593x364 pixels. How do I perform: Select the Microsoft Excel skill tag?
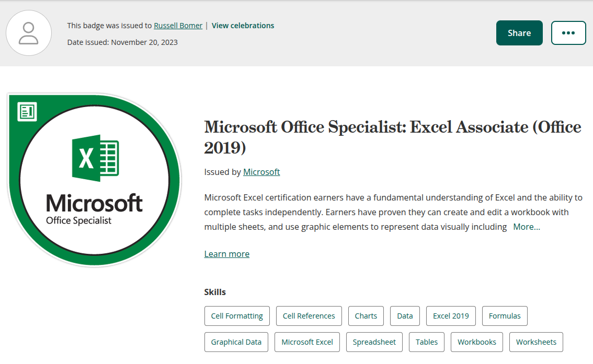point(307,342)
